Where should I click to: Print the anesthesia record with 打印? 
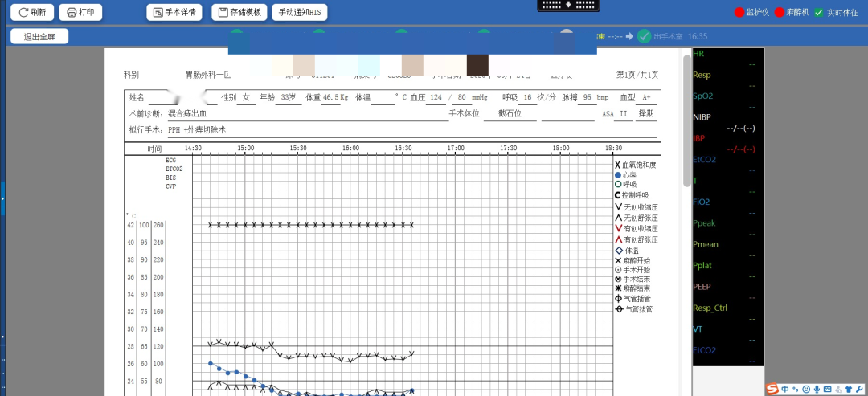(x=80, y=12)
